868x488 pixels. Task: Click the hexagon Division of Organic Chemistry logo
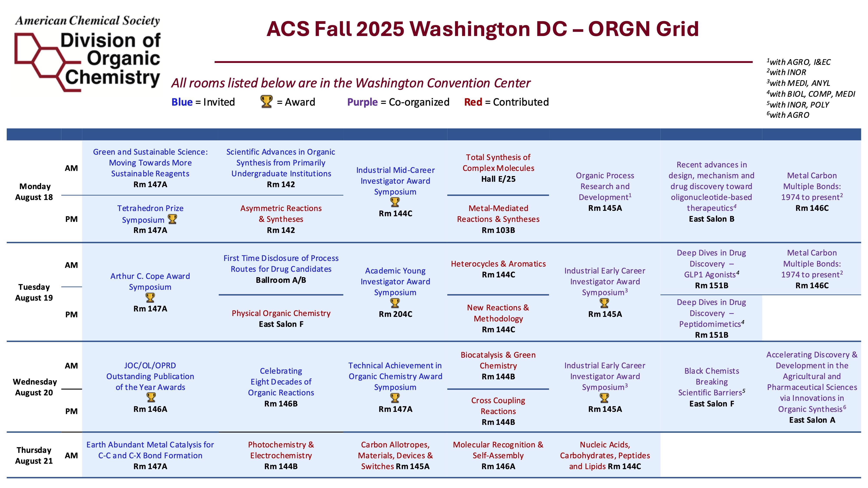[87, 54]
